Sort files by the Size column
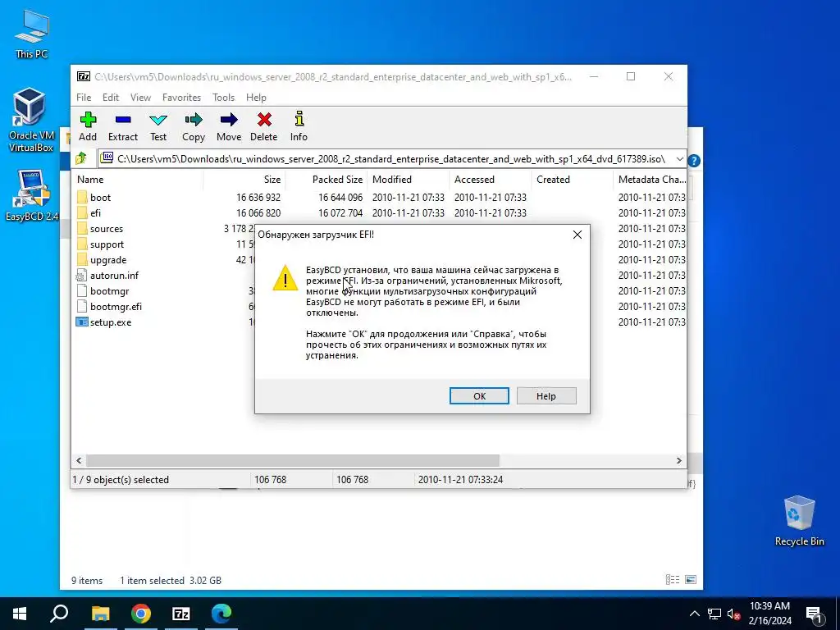Image resolution: width=840 pixels, height=630 pixels. click(244, 180)
